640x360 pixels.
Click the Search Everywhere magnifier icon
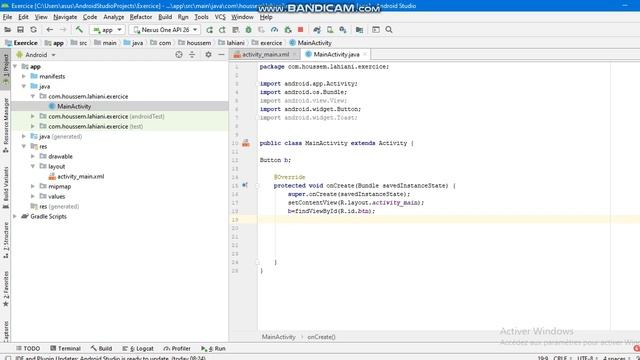(x=389, y=30)
